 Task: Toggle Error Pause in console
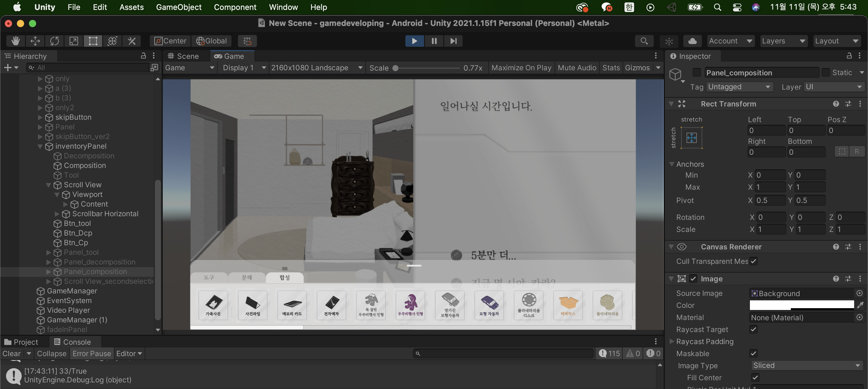92,353
